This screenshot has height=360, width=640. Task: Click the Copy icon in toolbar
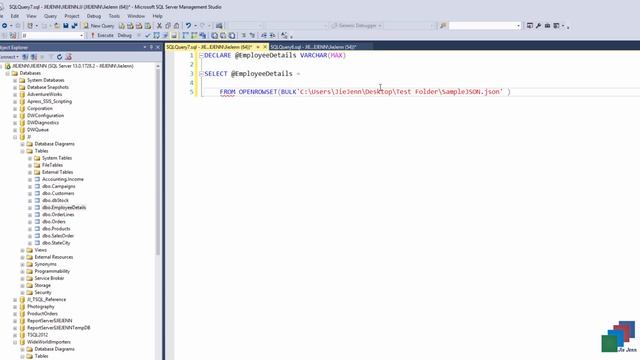[168, 26]
